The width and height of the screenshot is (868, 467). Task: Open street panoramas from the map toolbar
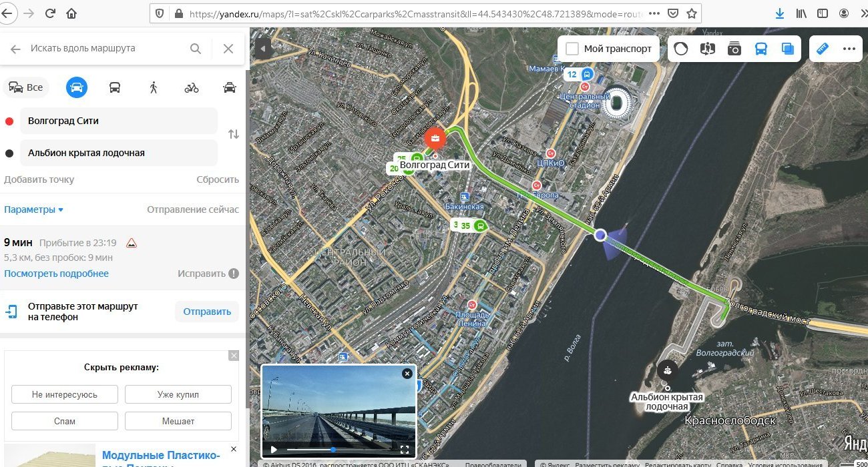point(707,49)
